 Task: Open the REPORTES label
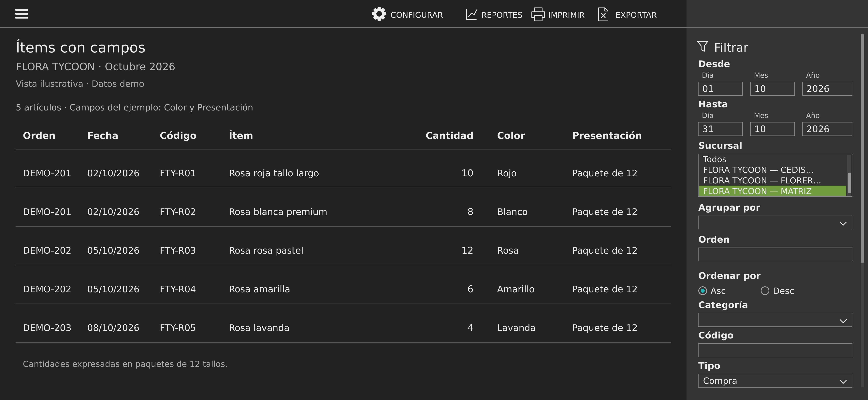[502, 15]
